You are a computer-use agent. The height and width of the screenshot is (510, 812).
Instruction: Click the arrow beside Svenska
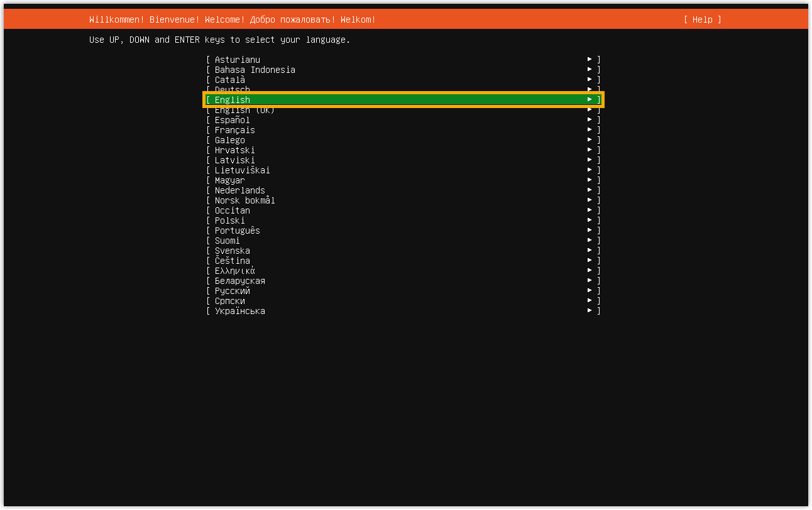590,251
